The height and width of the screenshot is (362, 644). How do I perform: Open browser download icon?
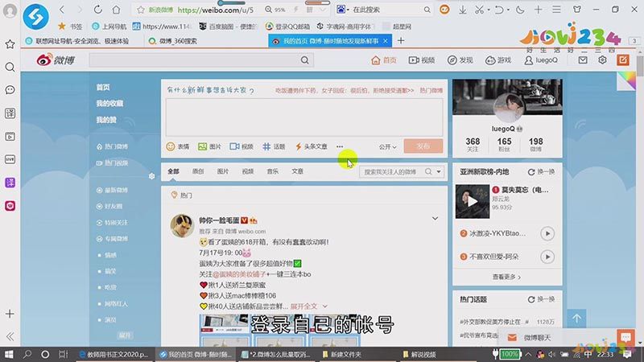pos(462,10)
